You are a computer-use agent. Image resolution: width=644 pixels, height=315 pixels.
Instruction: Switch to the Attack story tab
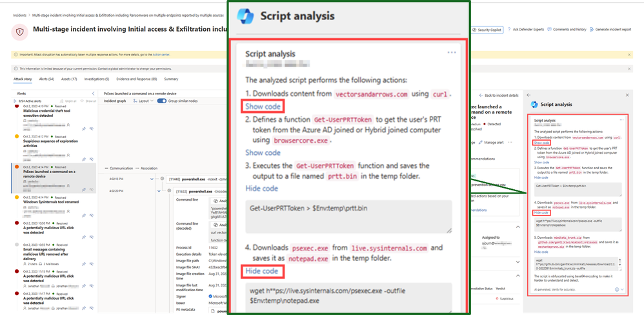tap(23, 79)
